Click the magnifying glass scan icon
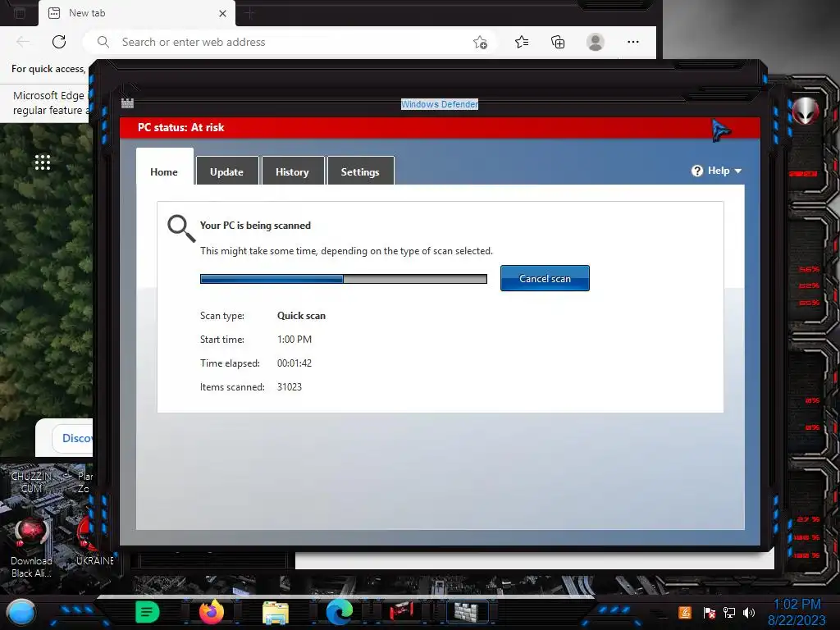The image size is (840, 630). (181, 228)
